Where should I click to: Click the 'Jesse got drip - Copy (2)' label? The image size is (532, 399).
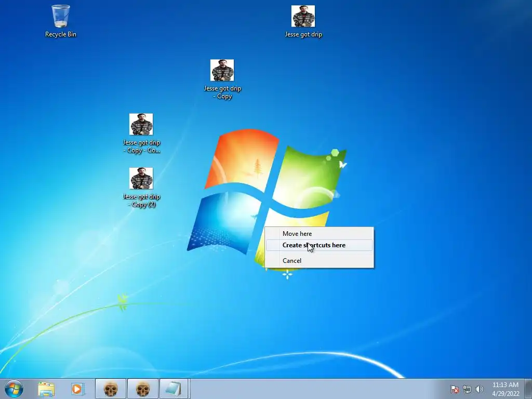point(141,200)
